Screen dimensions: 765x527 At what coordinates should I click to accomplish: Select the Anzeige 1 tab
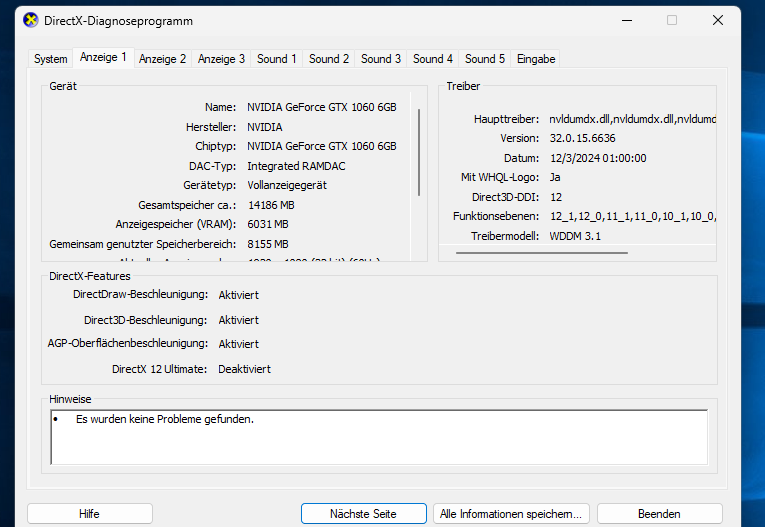coord(103,58)
